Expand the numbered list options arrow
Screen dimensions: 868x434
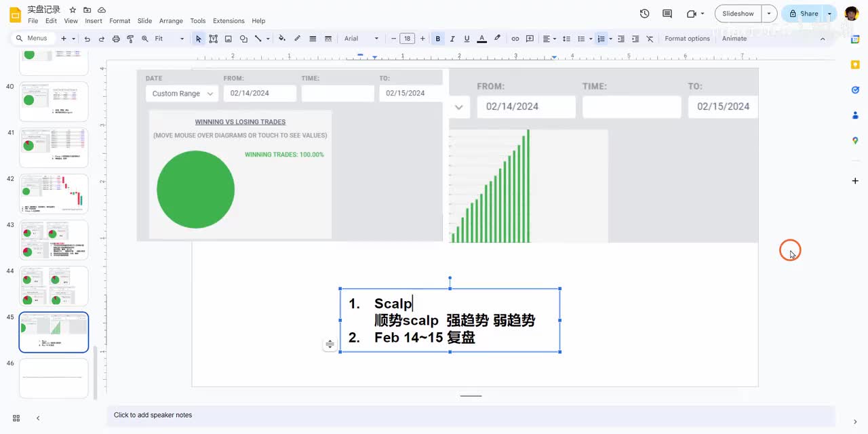[x=610, y=39]
